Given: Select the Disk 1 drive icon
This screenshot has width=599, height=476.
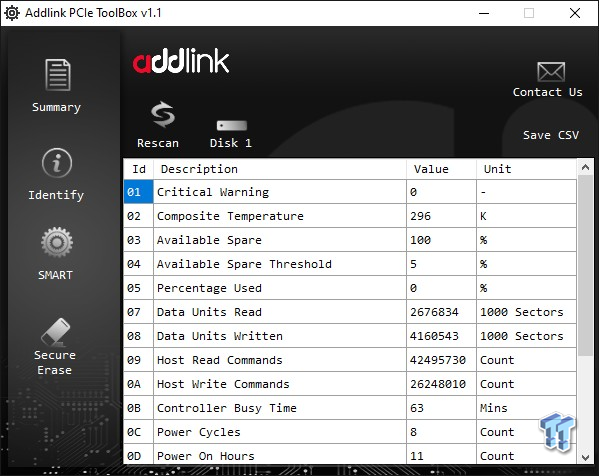Looking at the screenshot, I should click(x=232, y=125).
